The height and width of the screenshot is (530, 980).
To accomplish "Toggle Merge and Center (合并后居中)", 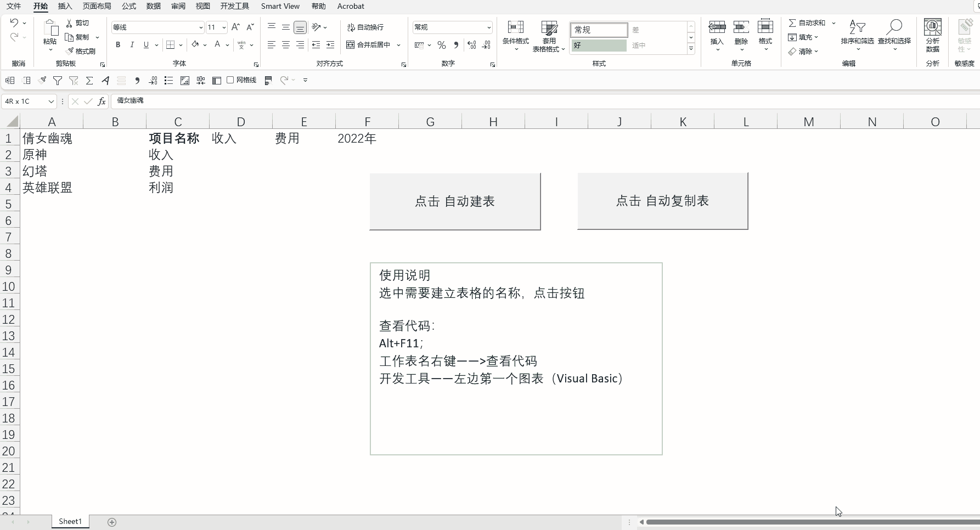I will (369, 45).
